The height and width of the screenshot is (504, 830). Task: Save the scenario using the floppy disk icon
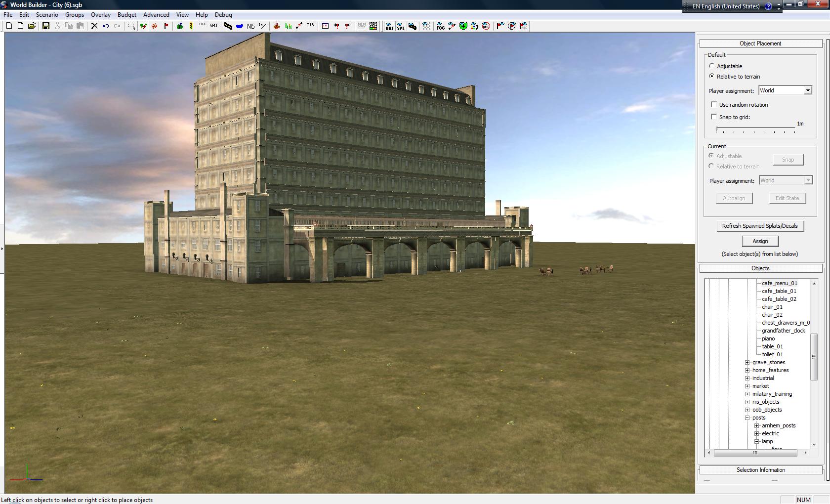[x=46, y=26]
